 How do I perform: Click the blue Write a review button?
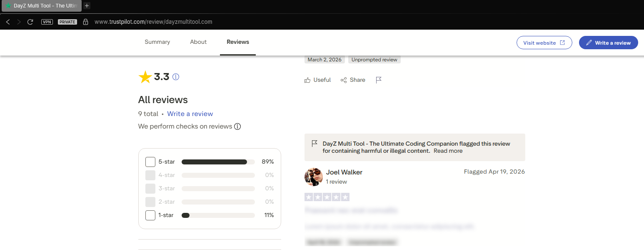608,43
